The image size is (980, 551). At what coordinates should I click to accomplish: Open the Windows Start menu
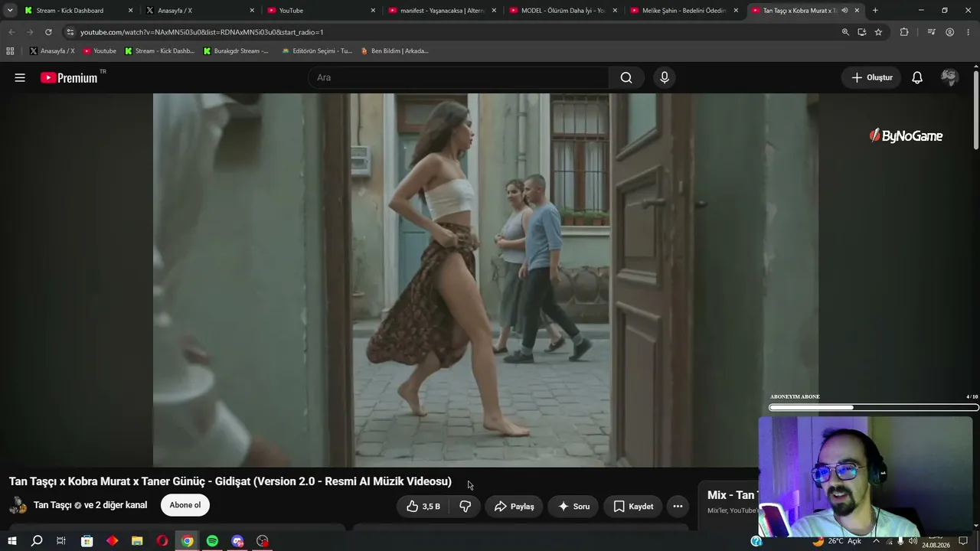tap(12, 541)
